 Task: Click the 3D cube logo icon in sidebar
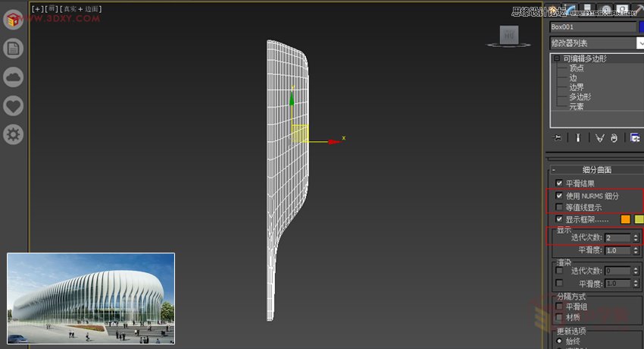(14, 20)
